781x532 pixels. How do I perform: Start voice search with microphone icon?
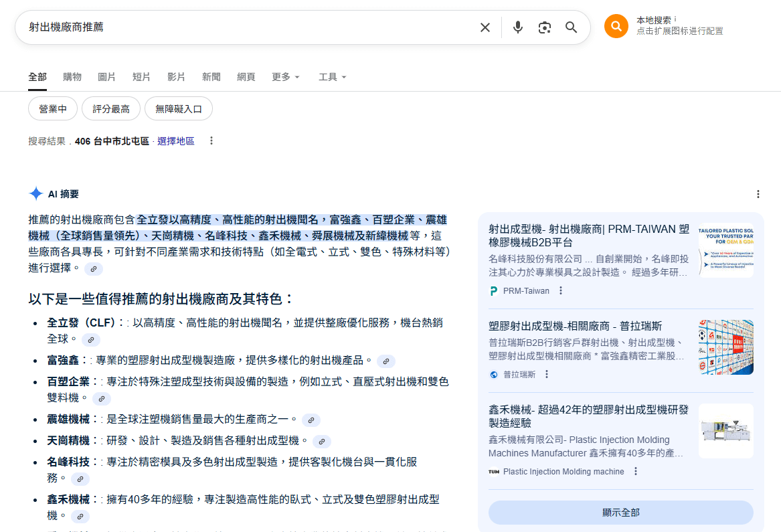[x=517, y=27]
